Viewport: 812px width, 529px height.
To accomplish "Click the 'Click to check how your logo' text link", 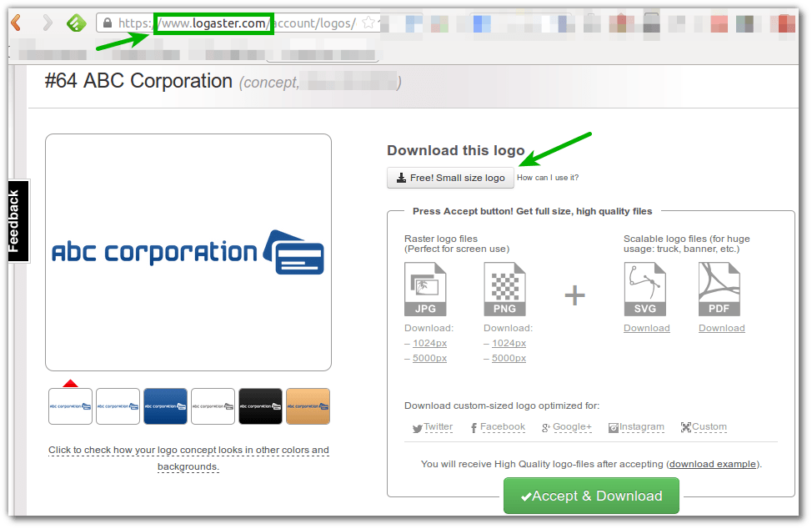I will pyautogui.click(x=188, y=458).
